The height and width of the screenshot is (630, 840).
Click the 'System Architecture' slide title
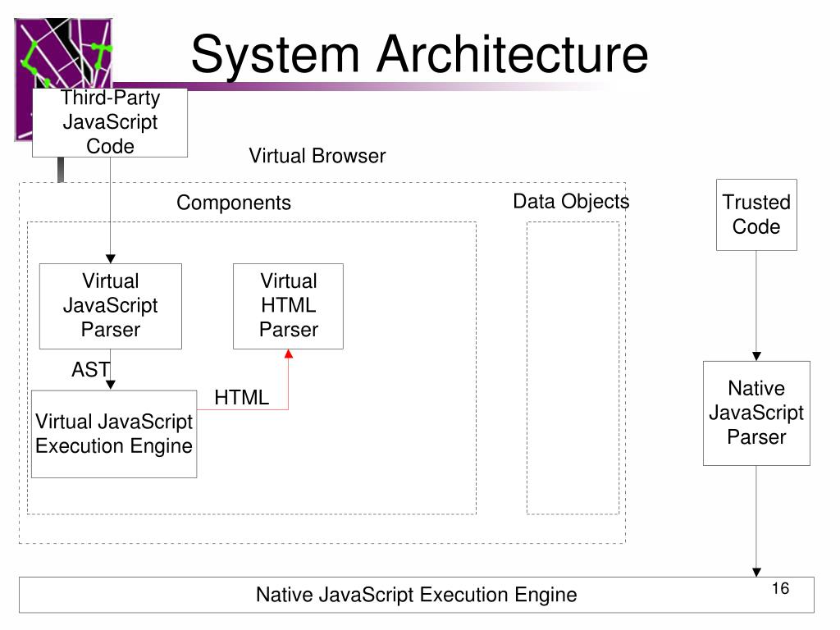[419, 55]
